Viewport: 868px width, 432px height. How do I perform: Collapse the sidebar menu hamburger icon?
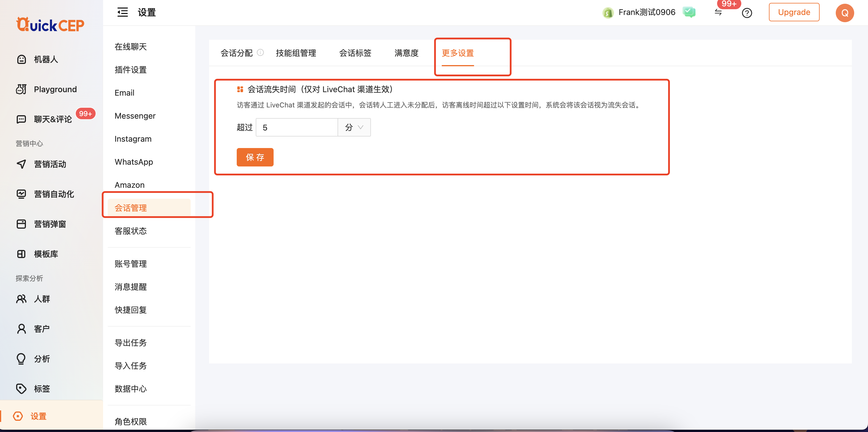pos(122,12)
